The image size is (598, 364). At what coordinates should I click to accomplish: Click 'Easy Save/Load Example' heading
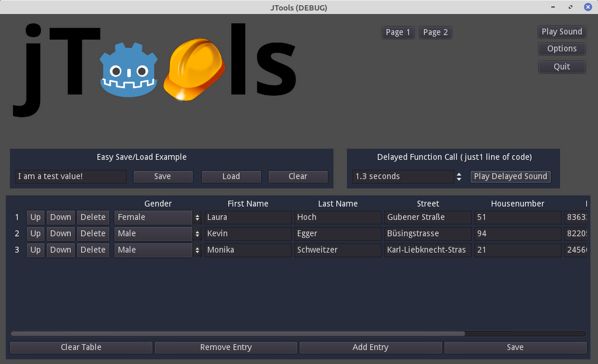pyautogui.click(x=141, y=157)
